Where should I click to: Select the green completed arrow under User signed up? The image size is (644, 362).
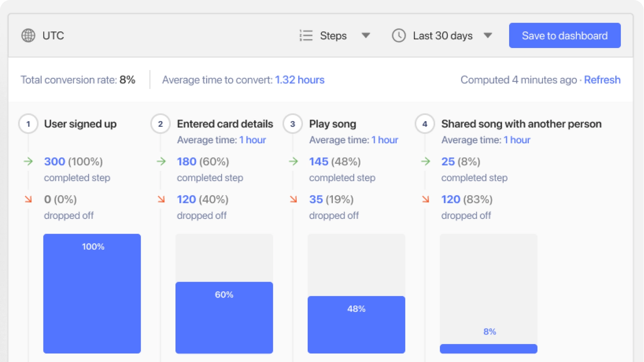(29, 162)
